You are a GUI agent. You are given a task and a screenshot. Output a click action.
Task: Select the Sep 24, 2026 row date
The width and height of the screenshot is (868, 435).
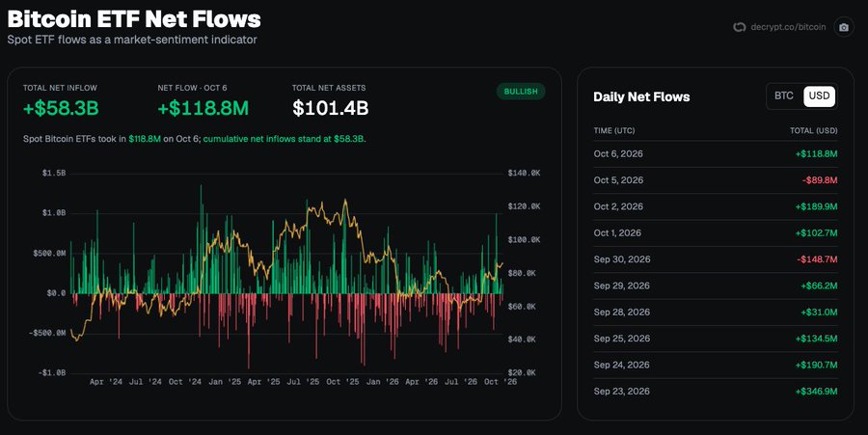622,365
